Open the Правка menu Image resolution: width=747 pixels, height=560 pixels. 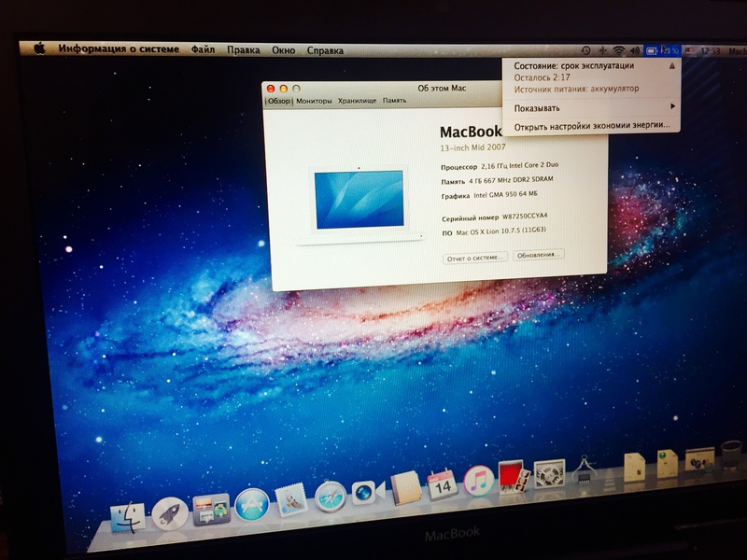[244, 50]
